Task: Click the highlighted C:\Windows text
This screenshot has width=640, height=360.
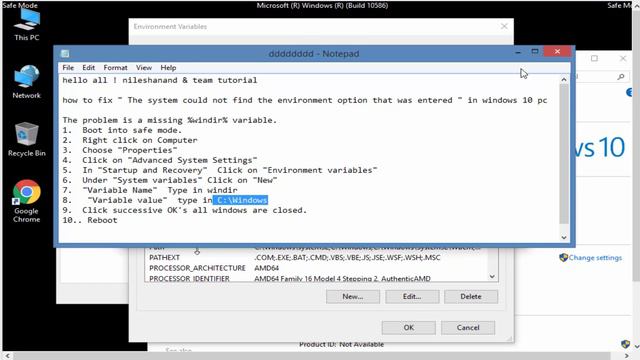Action: pyautogui.click(x=240, y=200)
